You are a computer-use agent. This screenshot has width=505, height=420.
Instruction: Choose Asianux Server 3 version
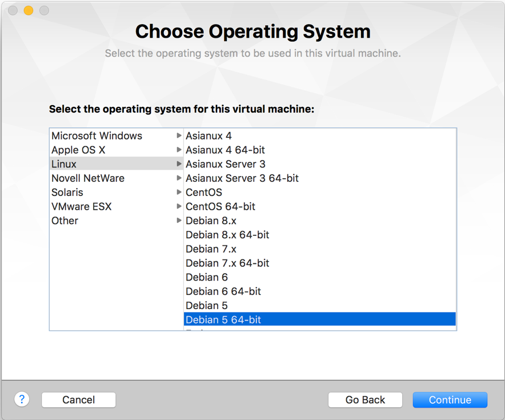pos(320,164)
